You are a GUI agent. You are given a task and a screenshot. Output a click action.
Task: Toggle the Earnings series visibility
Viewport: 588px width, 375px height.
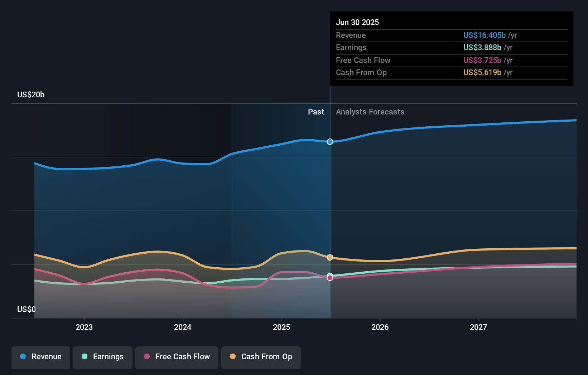[x=102, y=357]
